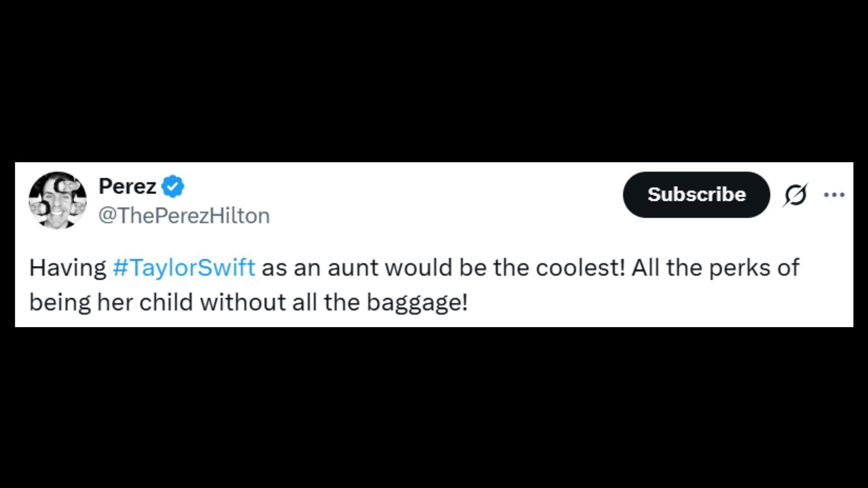Click the word 'Having' starting the tweet
Screen dimensions: 868x488
coord(68,268)
